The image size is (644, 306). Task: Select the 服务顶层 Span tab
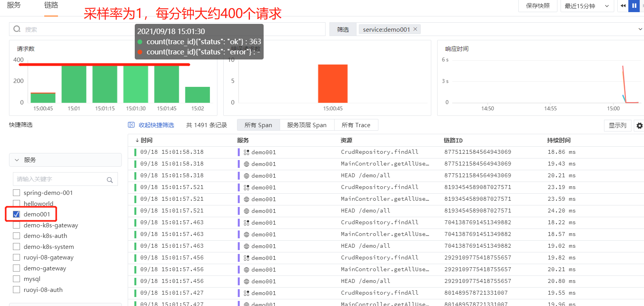click(x=307, y=125)
